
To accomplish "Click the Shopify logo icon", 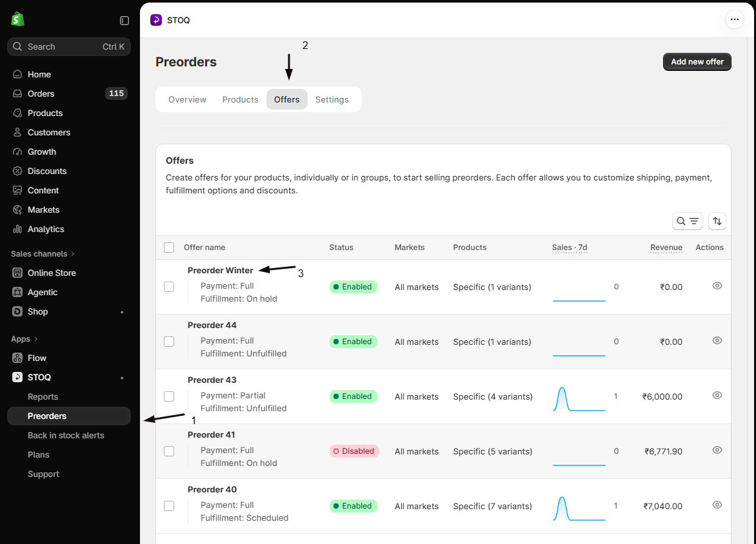I will pos(18,19).
